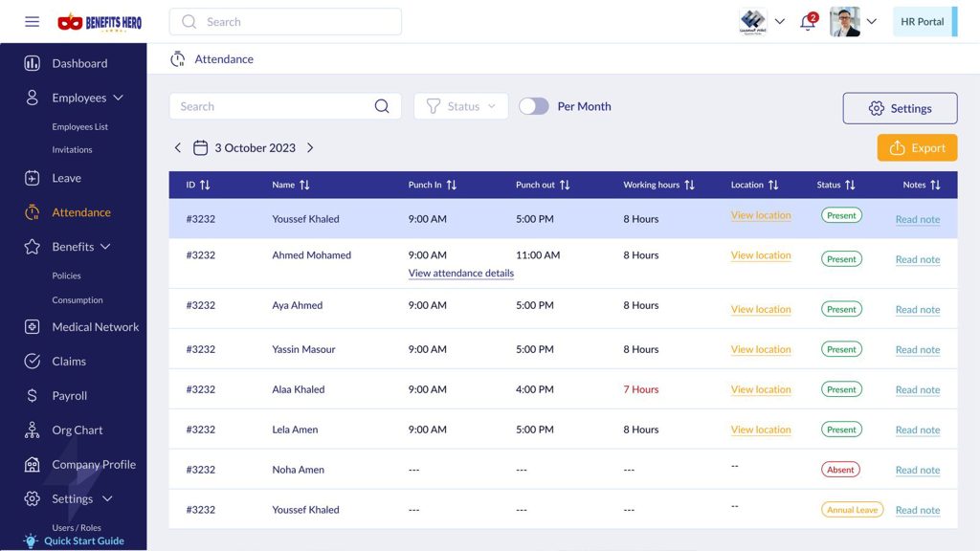This screenshot has width=980, height=551.
Task: Open the date picker calendar icon
Action: [x=200, y=147]
